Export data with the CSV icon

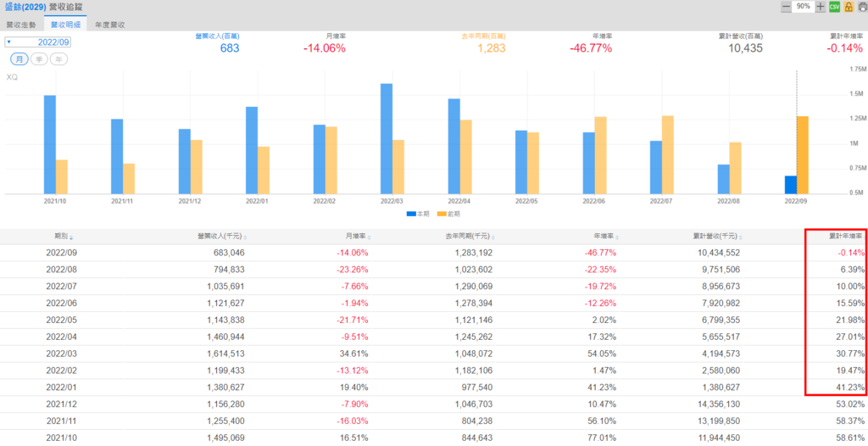[x=834, y=7]
